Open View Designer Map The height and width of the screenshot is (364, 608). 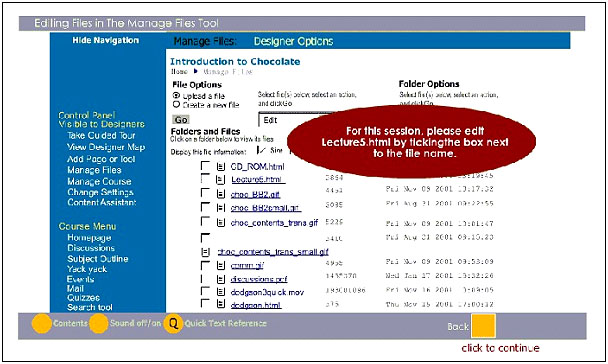[x=106, y=147]
